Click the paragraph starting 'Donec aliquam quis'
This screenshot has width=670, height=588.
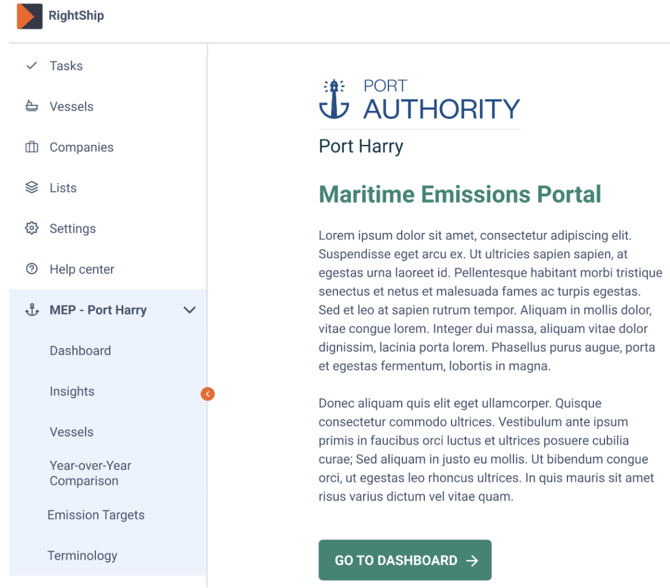pos(486,450)
